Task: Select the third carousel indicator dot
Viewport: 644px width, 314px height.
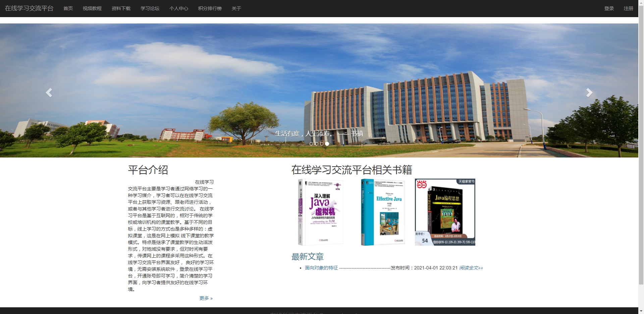Action: tap(322, 143)
